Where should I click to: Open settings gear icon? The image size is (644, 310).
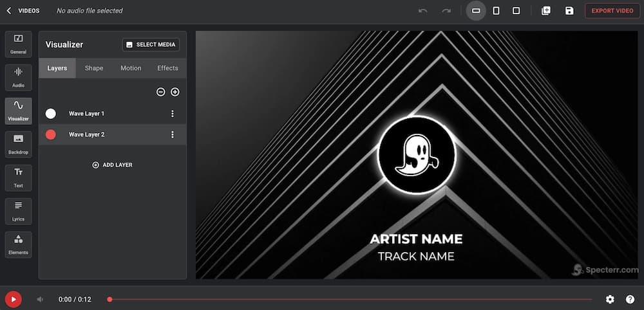coord(610,299)
